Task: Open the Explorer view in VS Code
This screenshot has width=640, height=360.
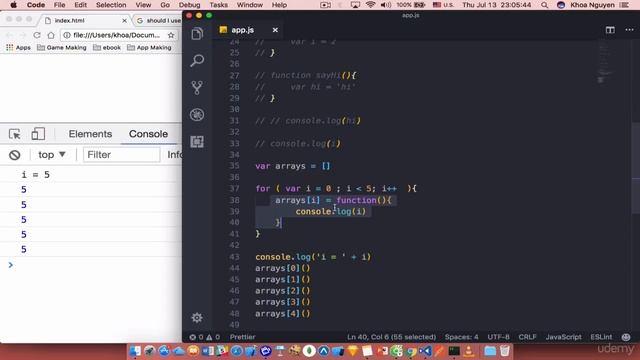Action: [x=197, y=34]
